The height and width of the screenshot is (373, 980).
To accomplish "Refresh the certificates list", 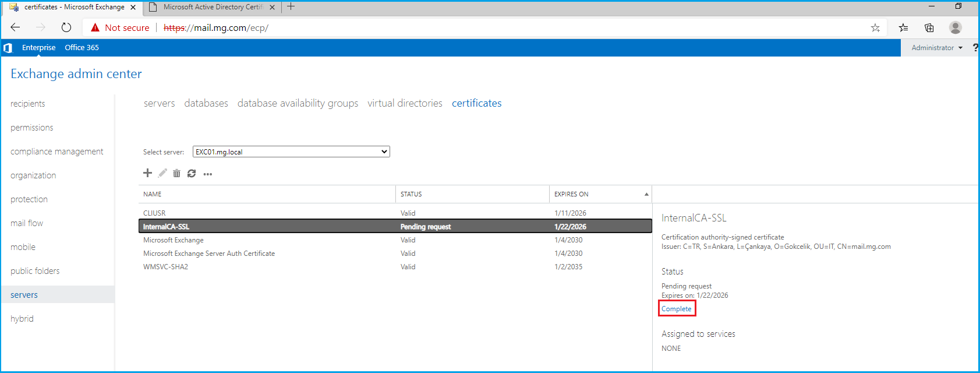I will [x=192, y=173].
